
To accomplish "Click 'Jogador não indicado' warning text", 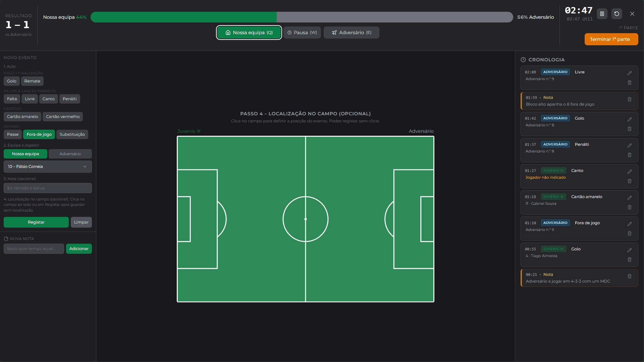I will (545, 177).
